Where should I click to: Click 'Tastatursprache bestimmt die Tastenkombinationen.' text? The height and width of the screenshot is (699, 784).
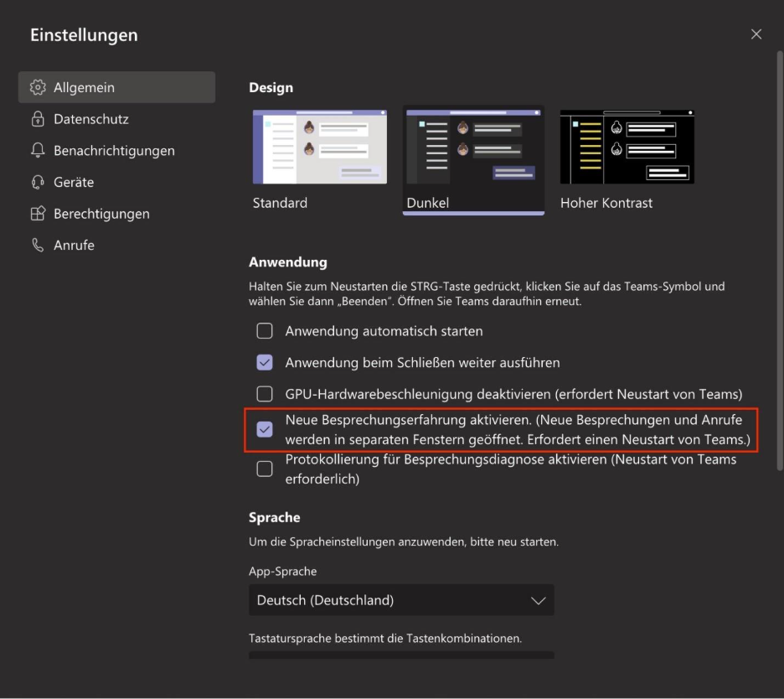tap(385, 639)
